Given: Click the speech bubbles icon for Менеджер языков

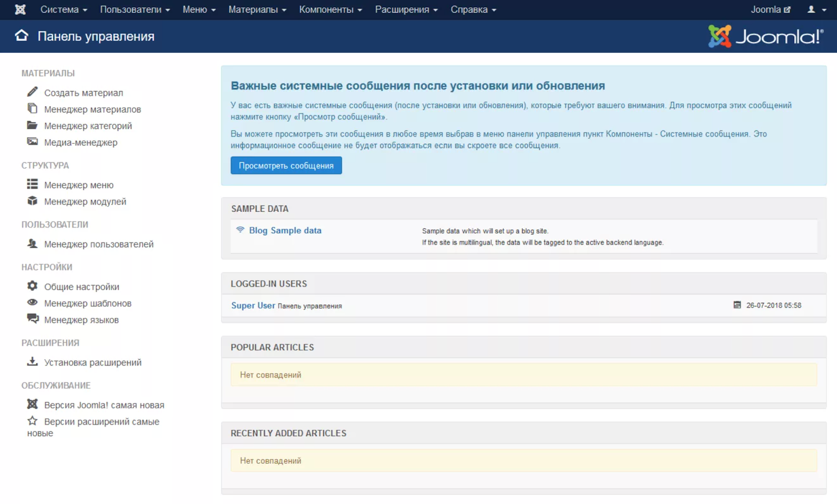Looking at the screenshot, I should tap(32, 319).
